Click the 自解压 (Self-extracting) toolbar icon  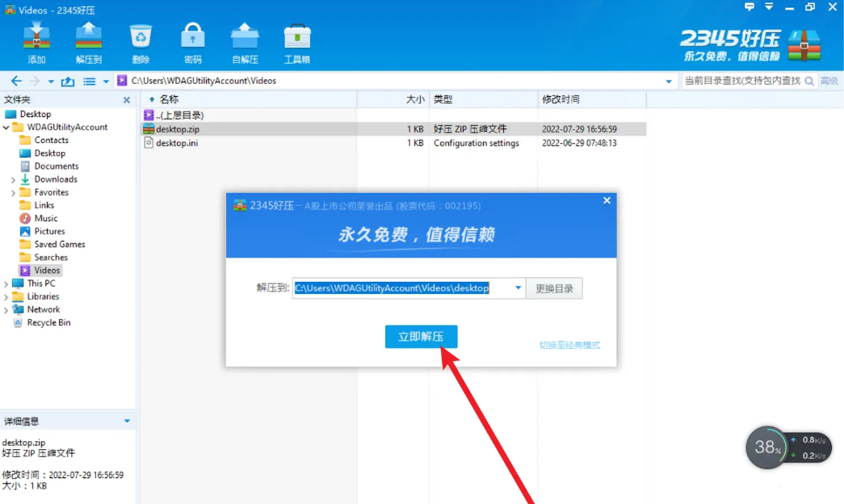244,42
